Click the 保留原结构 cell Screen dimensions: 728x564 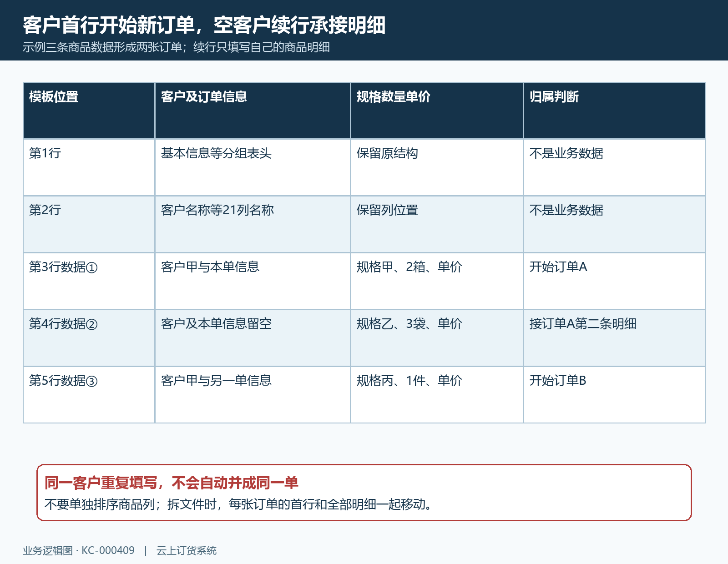[x=437, y=167]
